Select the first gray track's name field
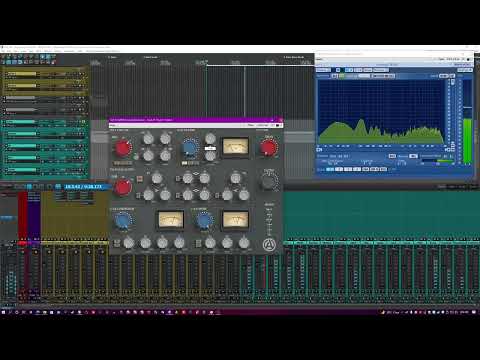 pos(21,98)
